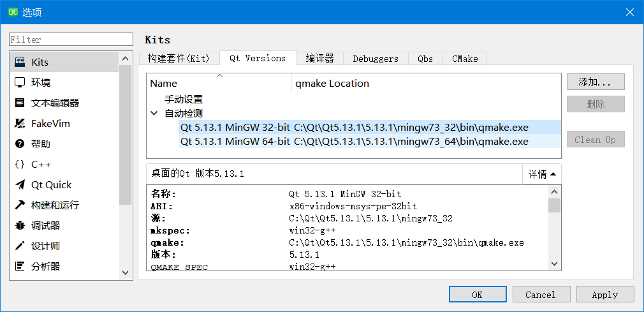Select the C++ braces icon
The width and height of the screenshot is (644, 312).
[x=20, y=164]
